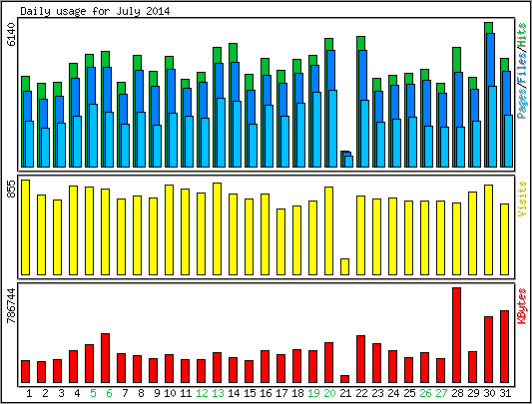The height and width of the screenshot is (404, 532).
Task: Select the light-blue Pages bar for day 5
Action: click(93, 136)
